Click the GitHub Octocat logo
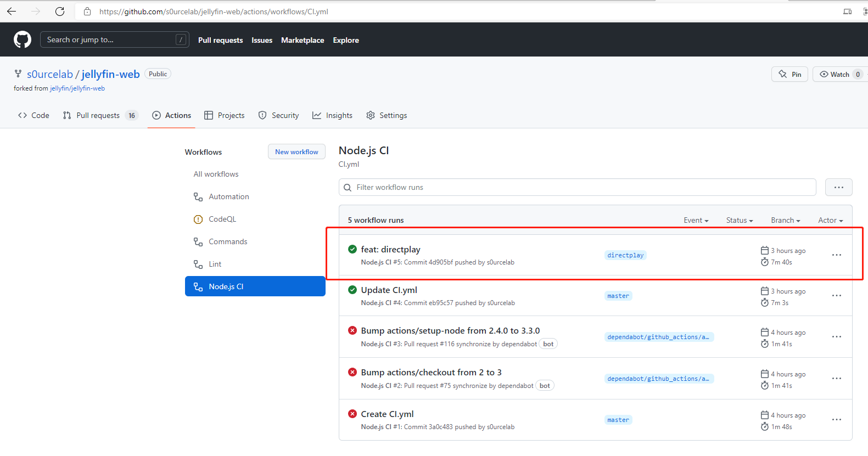 pos(23,40)
